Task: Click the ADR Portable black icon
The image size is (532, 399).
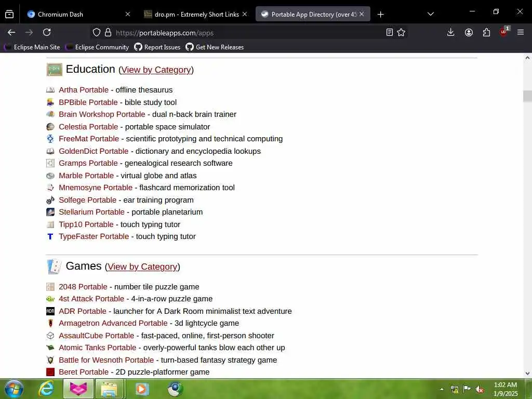Action: coord(50,311)
